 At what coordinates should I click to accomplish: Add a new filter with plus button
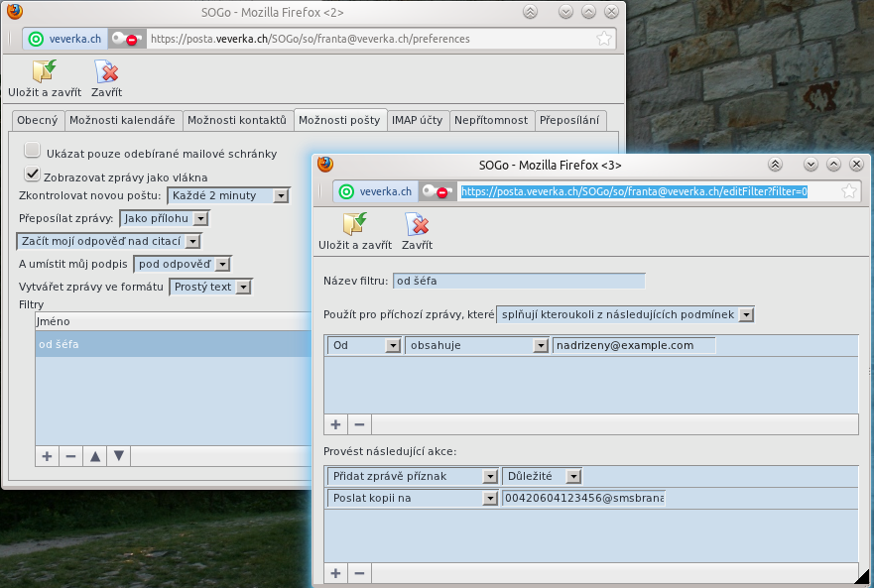coord(47,456)
